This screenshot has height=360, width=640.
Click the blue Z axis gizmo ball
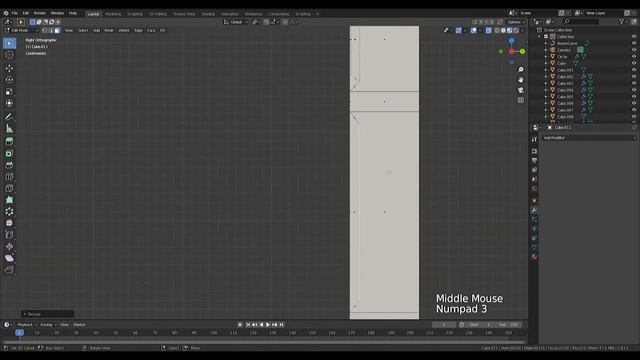[511, 41]
